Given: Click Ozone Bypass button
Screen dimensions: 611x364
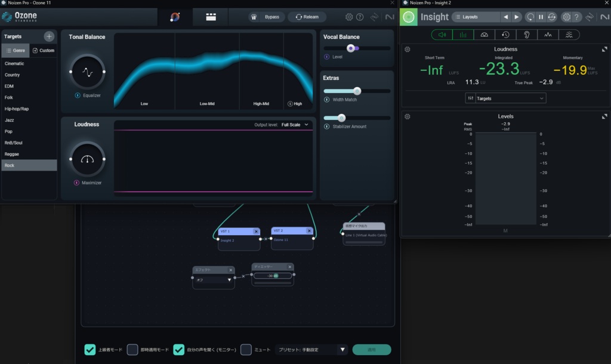Looking at the screenshot, I should [271, 17].
